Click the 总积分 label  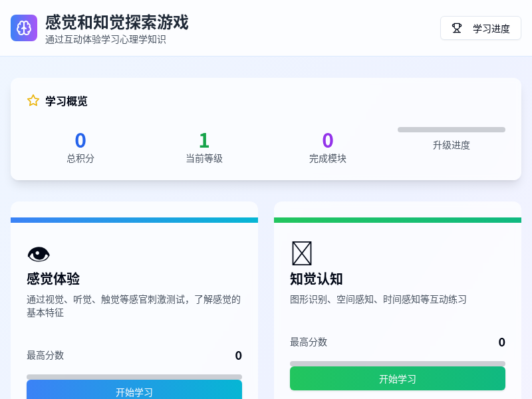coord(80,158)
